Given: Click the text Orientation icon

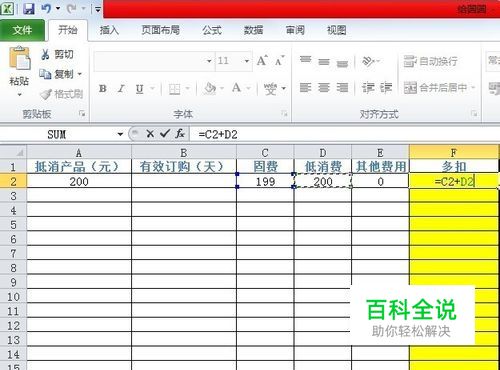Looking at the screenshot, I should (367, 61).
